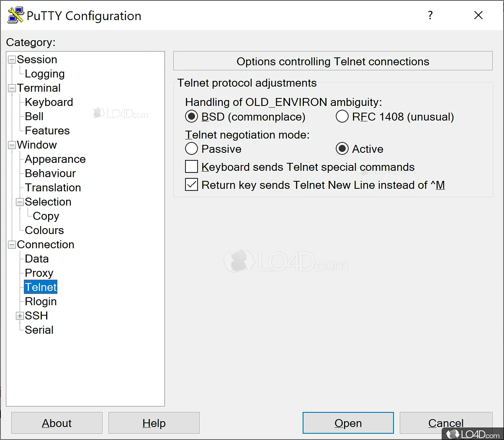Select the SSH category label
Screen dimensions: 504x440
[36, 316]
